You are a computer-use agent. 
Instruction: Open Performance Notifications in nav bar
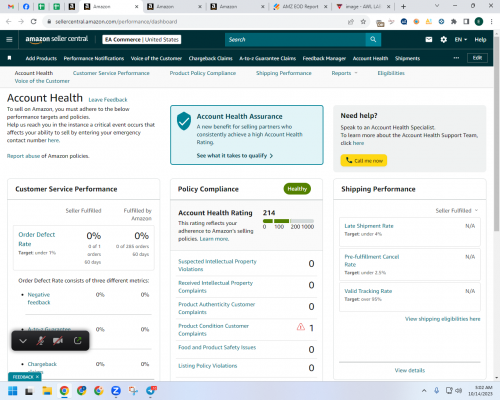(x=94, y=58)
